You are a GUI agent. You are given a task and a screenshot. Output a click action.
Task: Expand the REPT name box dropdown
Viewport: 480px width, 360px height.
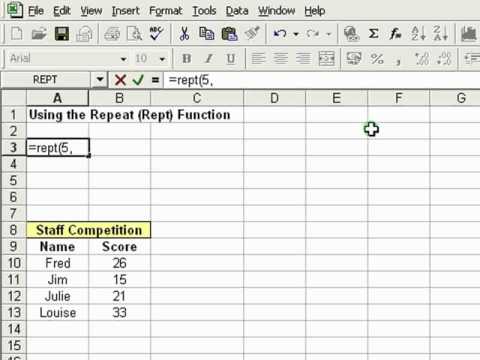[x=99, y=80]
